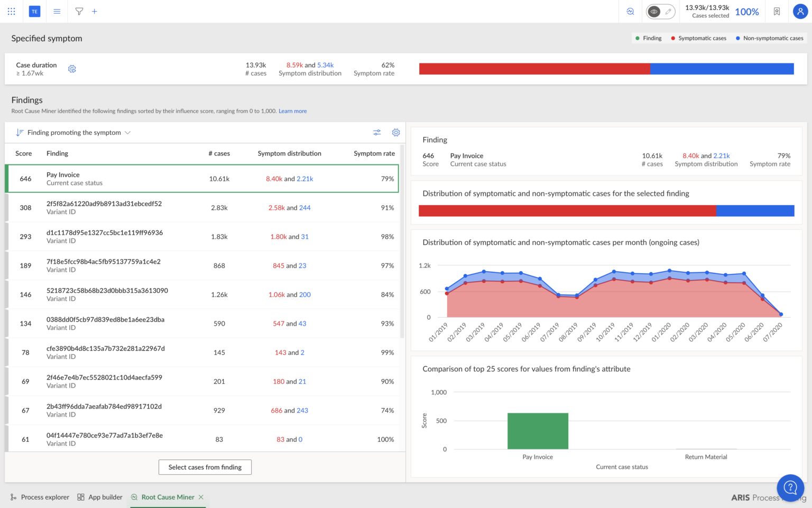Open the app grid launcher icon
The image size is (812, 508).
[11, 11]
